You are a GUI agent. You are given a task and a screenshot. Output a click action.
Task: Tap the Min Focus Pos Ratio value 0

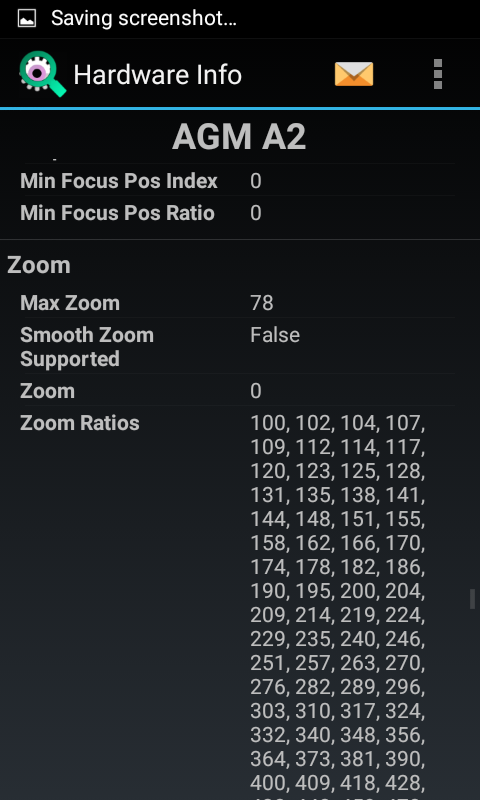pyautogui.click(x=256, y=213)
